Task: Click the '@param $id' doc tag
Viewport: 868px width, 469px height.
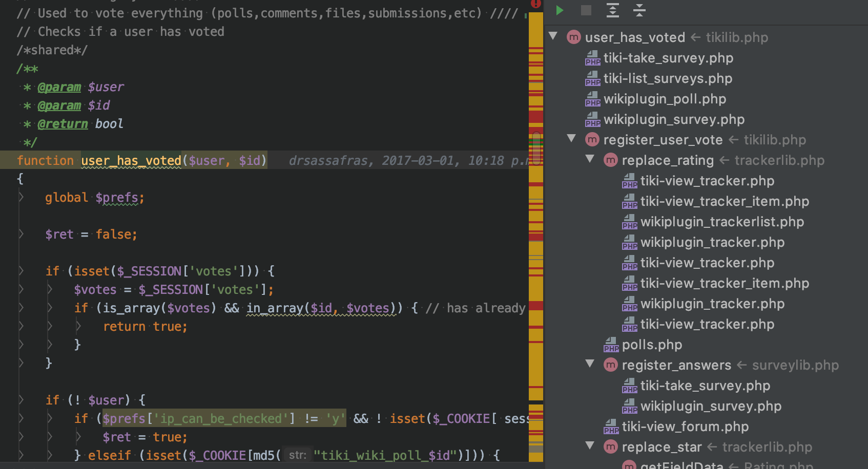Action: coord(73,105)
